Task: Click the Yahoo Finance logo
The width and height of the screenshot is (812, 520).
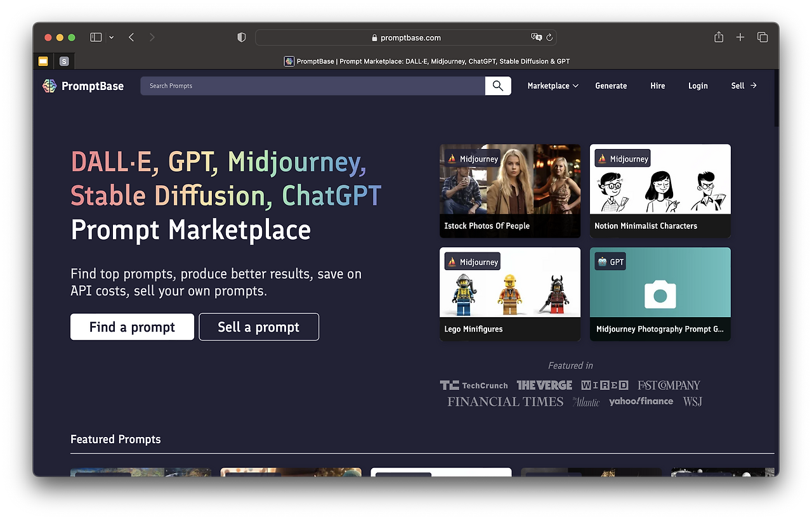Action: pyautogui.click(x=641, y=401)
